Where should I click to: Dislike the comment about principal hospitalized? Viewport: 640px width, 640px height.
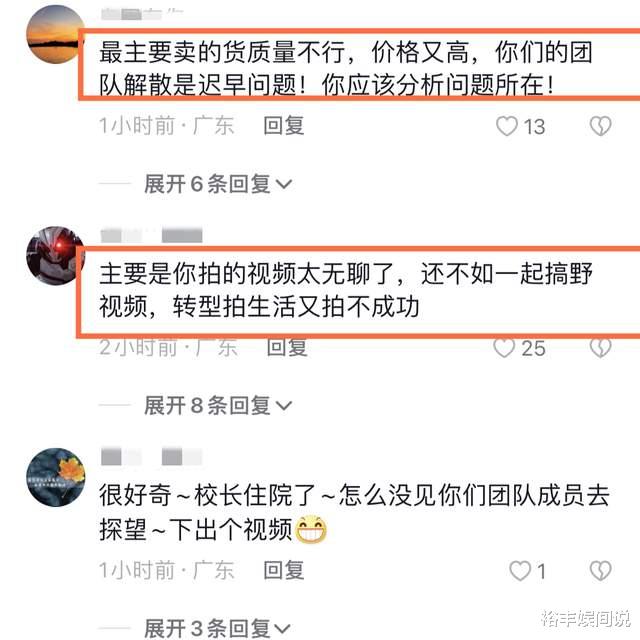[600, 570]
